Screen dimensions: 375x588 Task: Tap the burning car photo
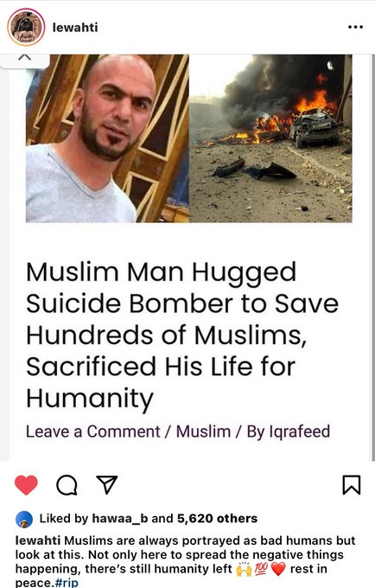[270, 138]
